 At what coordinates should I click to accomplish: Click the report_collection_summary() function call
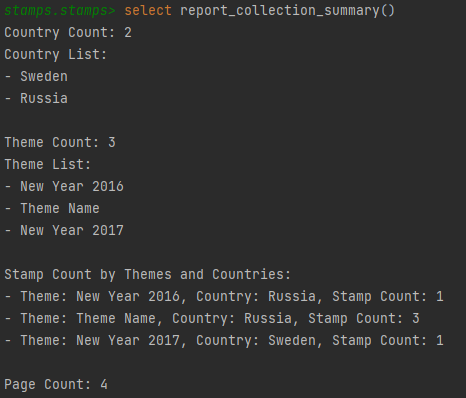[x=287, y=11]
